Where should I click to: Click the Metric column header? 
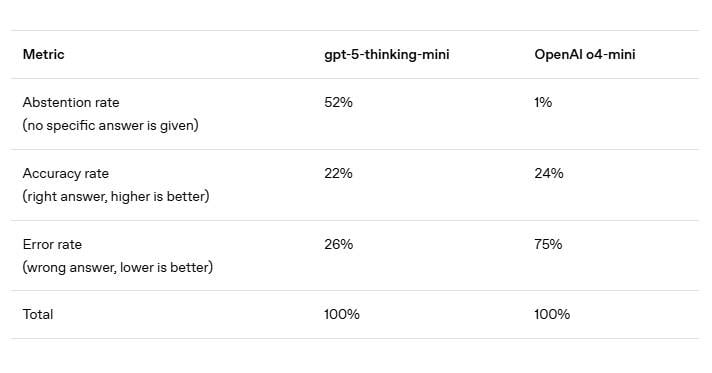click(44, 55)
